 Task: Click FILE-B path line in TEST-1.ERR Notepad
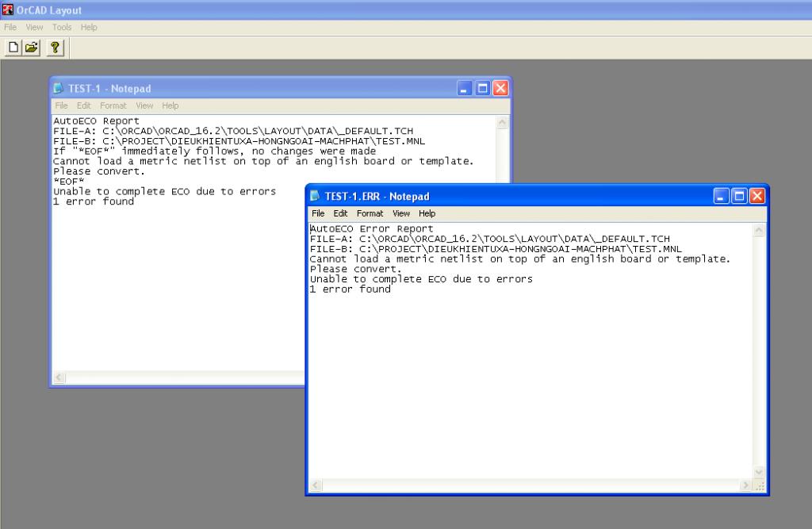coord(496,249)
